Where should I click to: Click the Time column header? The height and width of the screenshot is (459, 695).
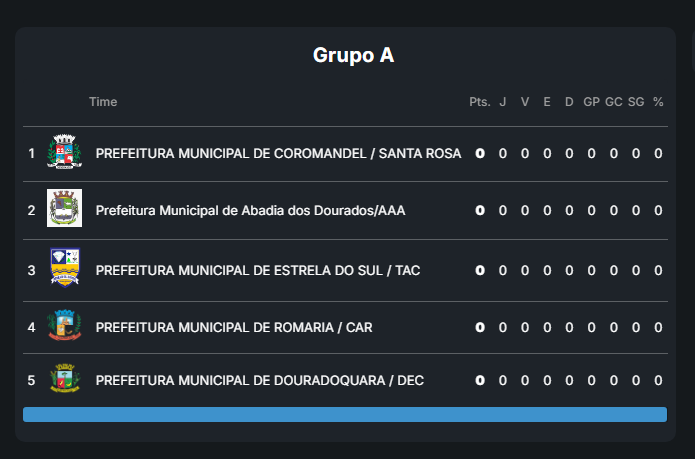tap(103, 102)
